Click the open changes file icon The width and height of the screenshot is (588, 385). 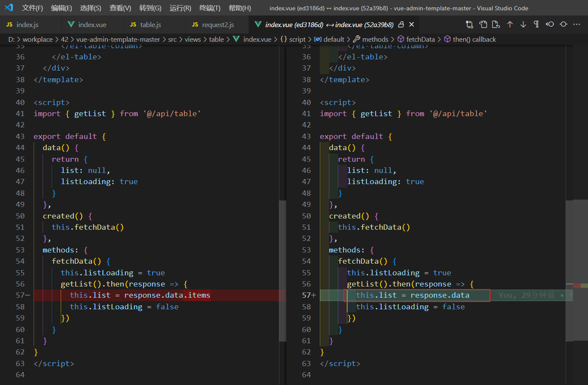pyautogui.click(x=496, y=25)
